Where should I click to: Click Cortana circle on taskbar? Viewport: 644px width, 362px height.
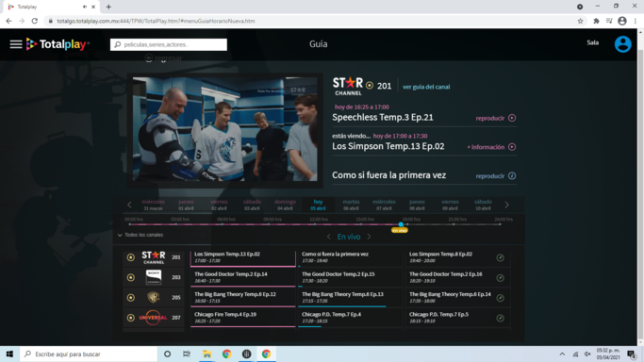[x=167, y=354]
